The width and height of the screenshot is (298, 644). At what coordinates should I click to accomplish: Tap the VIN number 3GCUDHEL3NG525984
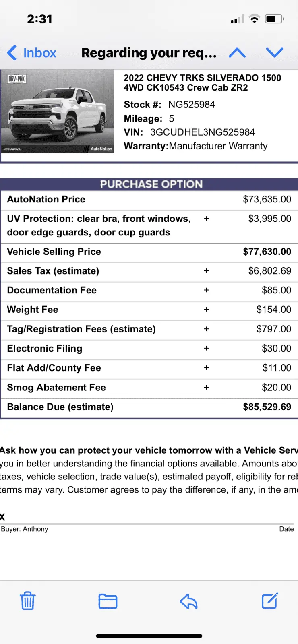coord(203,132)
